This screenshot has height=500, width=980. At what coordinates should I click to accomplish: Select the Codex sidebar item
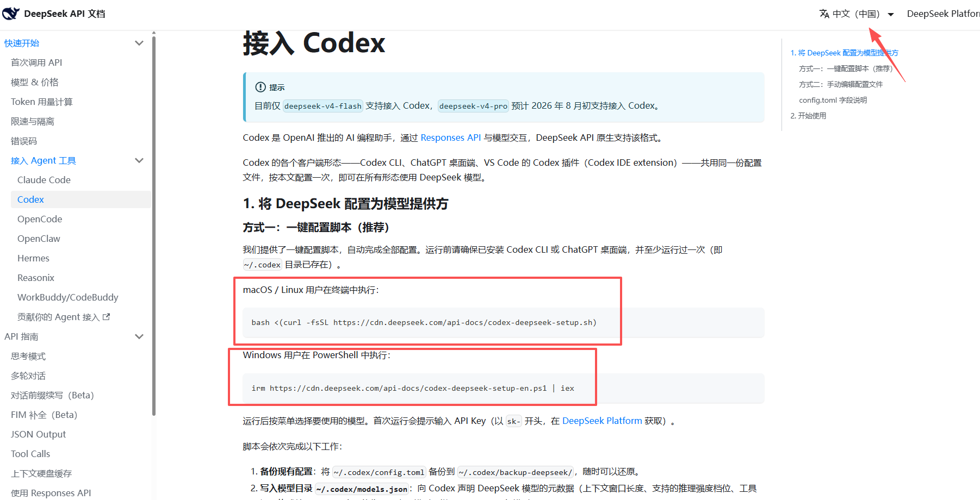(80, 199)
